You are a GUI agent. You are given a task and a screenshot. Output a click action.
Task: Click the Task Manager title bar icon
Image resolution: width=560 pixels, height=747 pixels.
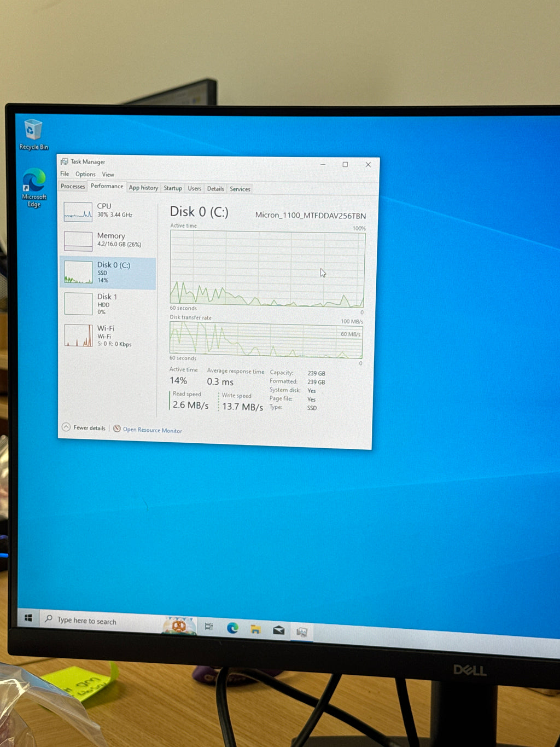coord(64,161)
